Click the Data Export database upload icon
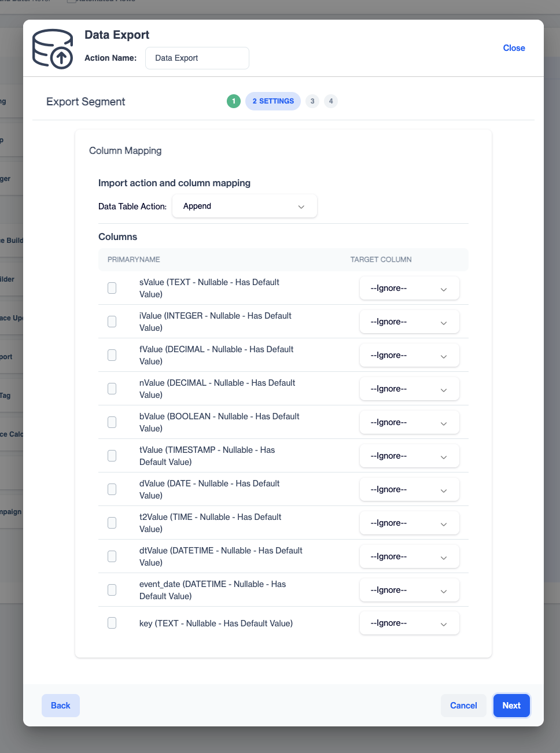This screenshot has height=753, width=560. pyautogui.click(x=53, y=49)
